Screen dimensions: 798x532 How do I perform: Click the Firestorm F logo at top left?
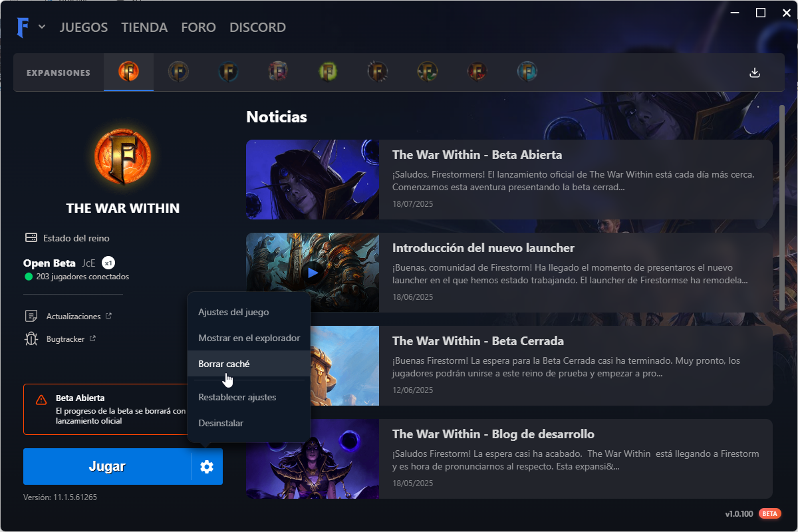pos(24,27)
